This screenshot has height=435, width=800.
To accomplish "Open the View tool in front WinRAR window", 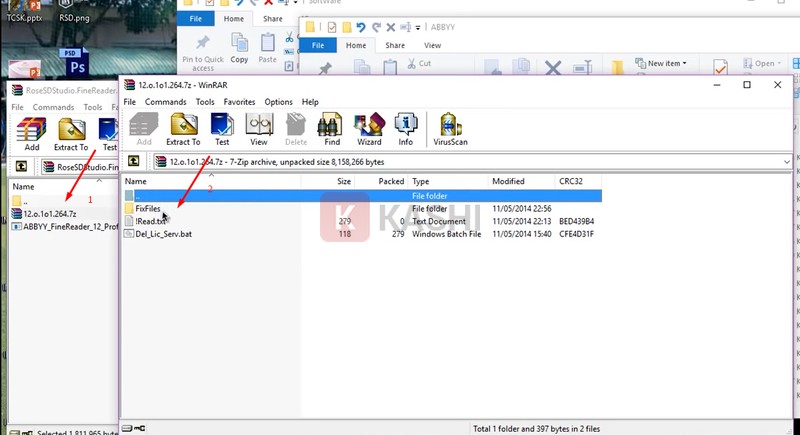I will (259, 130).
